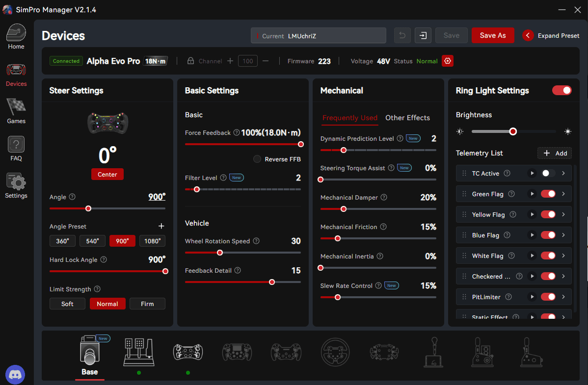This screenshot has width=588, height=385.
Task: Click the Save As button
Action: [493, 36]
